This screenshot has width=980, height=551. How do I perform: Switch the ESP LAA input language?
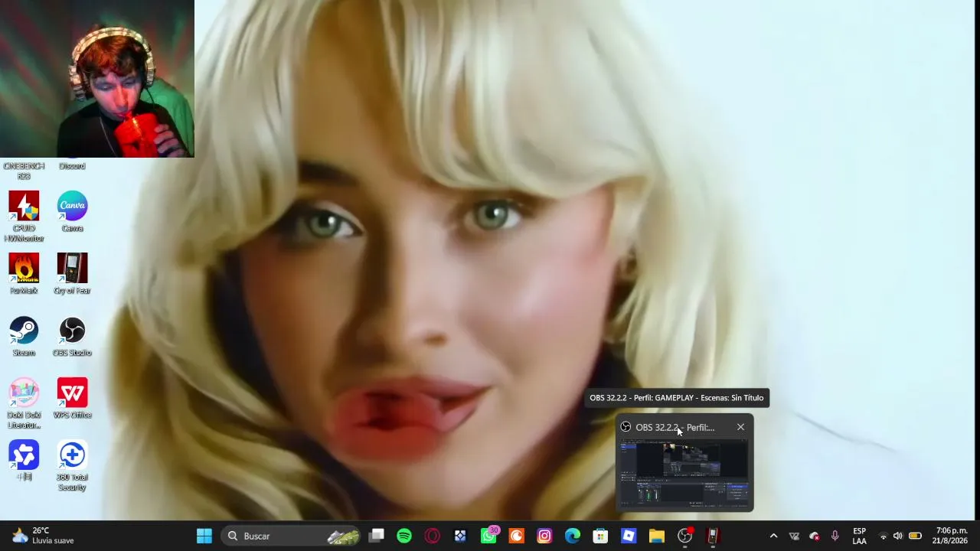click(x=860, y=536)
